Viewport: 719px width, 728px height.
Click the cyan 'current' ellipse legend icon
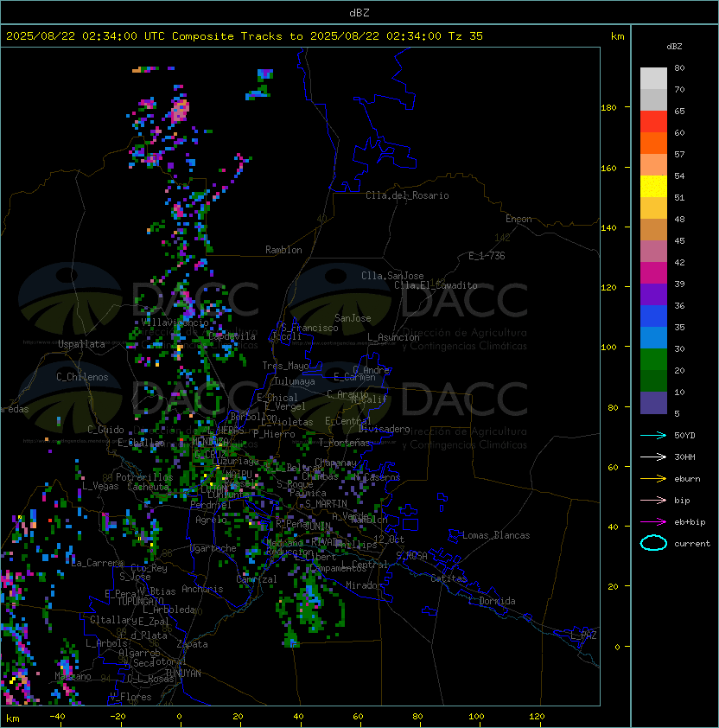653,543
